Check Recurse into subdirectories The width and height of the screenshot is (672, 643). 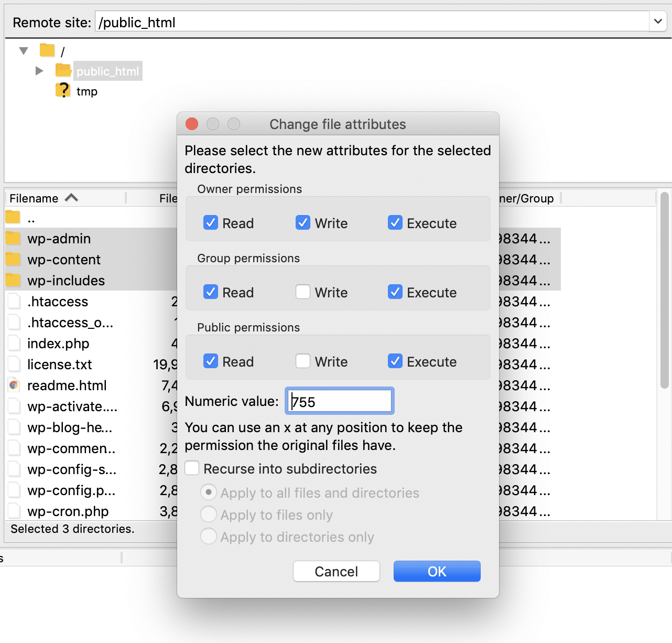(x=192, y=467)
